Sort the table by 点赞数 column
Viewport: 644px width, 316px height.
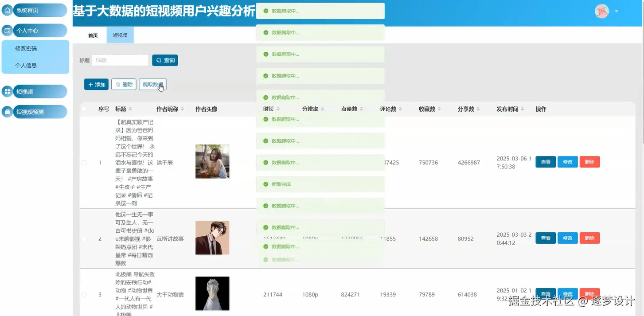point(362,109)
